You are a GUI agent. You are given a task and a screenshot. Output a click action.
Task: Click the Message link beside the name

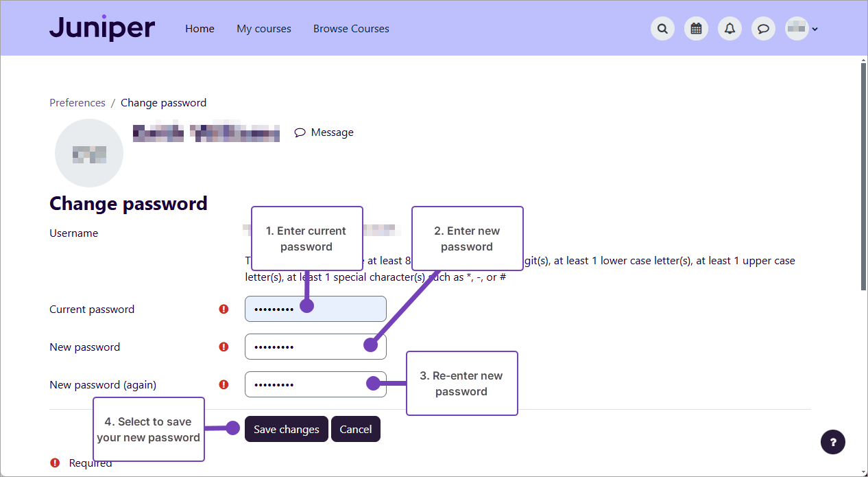coord(324,132)
